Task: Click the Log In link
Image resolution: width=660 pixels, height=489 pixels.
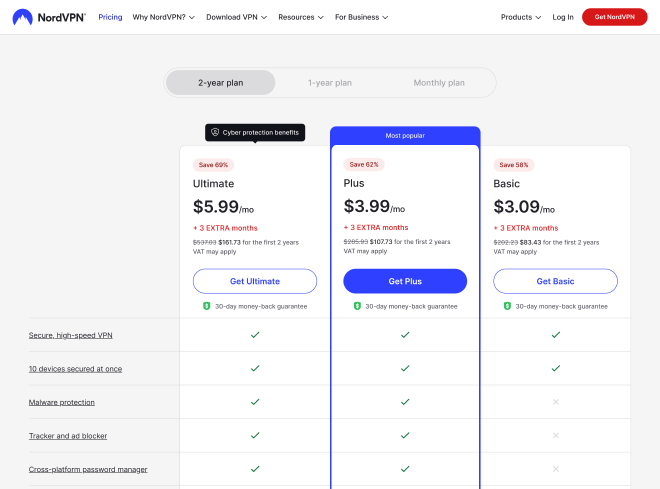Action: click(563, 17)
